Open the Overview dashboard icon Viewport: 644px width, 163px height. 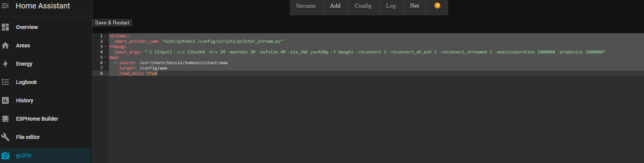pos(5,27)
